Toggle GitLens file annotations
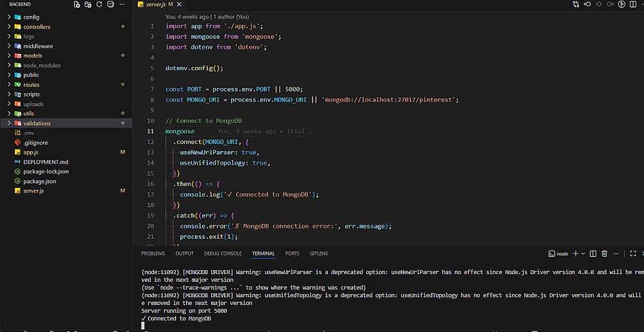The image size is (644, 332). pos(622,5)
